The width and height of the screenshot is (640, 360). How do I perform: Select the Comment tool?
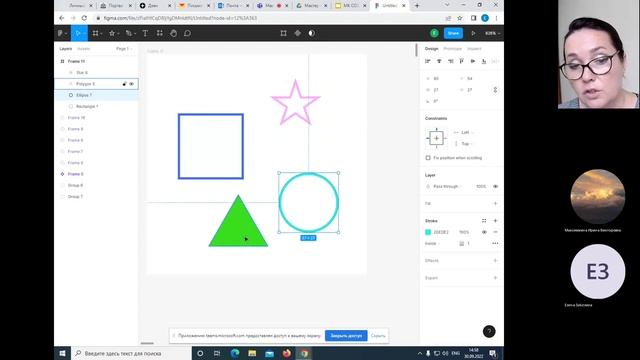187,33
